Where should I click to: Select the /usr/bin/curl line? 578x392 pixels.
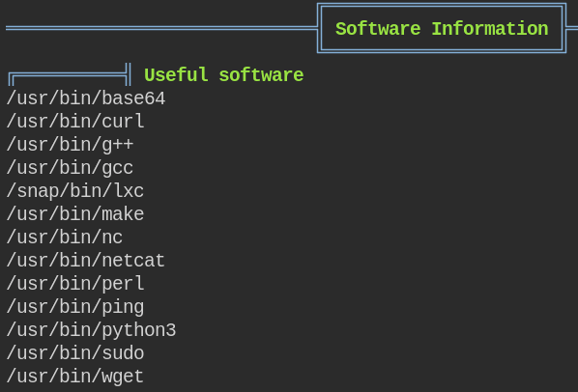coord(75,122)
